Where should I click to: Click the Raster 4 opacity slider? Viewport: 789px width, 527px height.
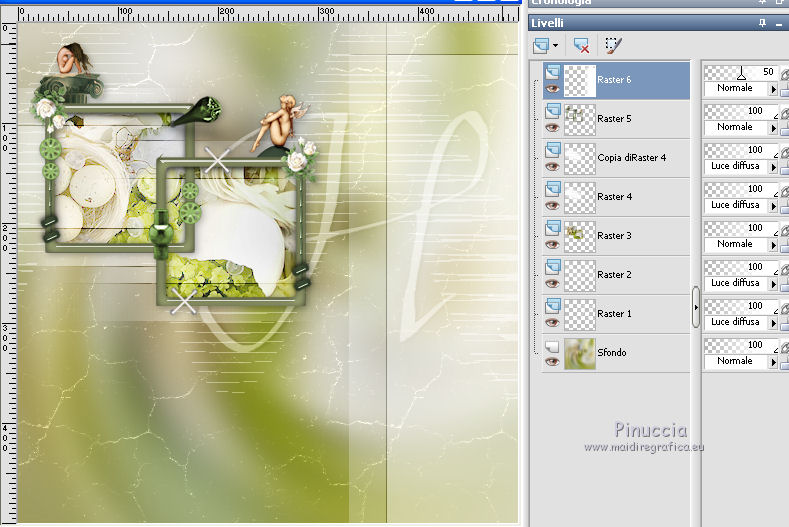click(741, 189)
